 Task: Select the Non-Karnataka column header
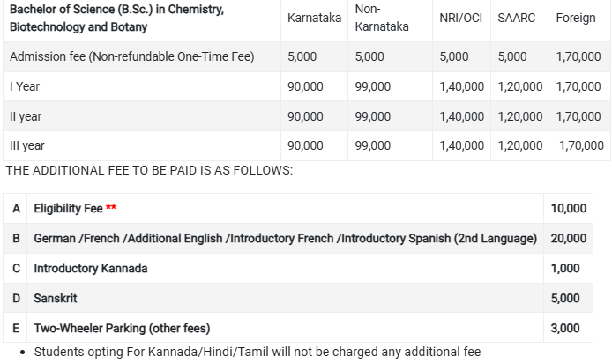tap(381, 18)
